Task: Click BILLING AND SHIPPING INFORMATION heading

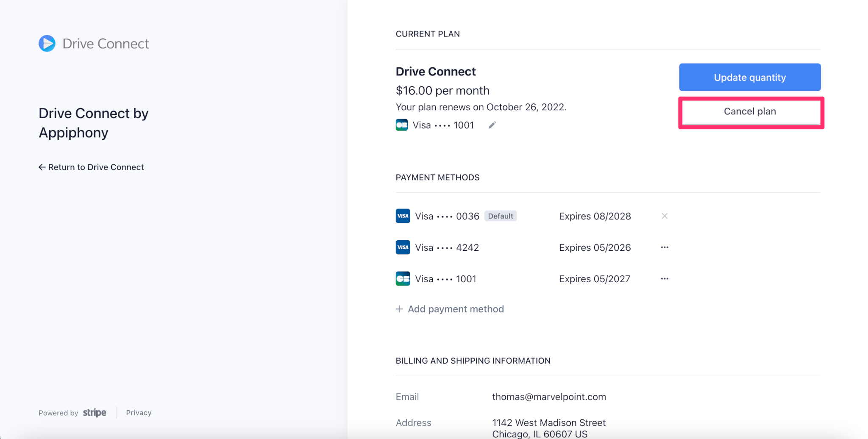Action: (x=473, y=361)
